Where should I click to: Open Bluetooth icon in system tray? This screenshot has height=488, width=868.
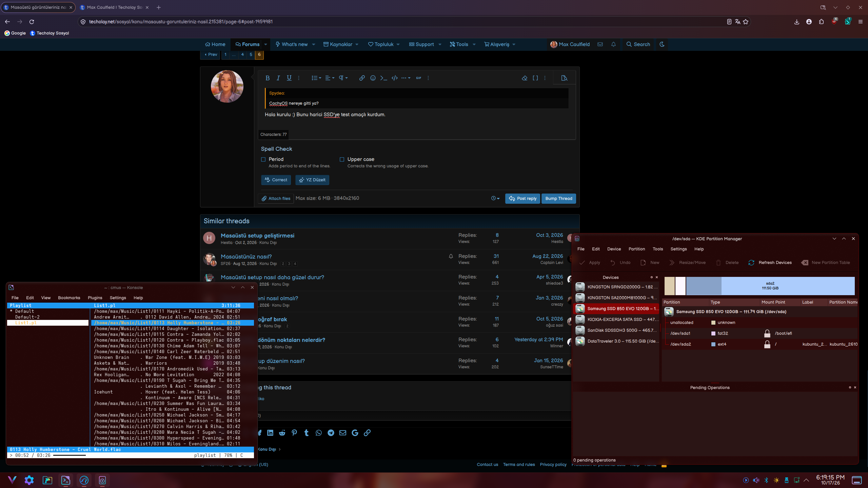coord(766,480)
